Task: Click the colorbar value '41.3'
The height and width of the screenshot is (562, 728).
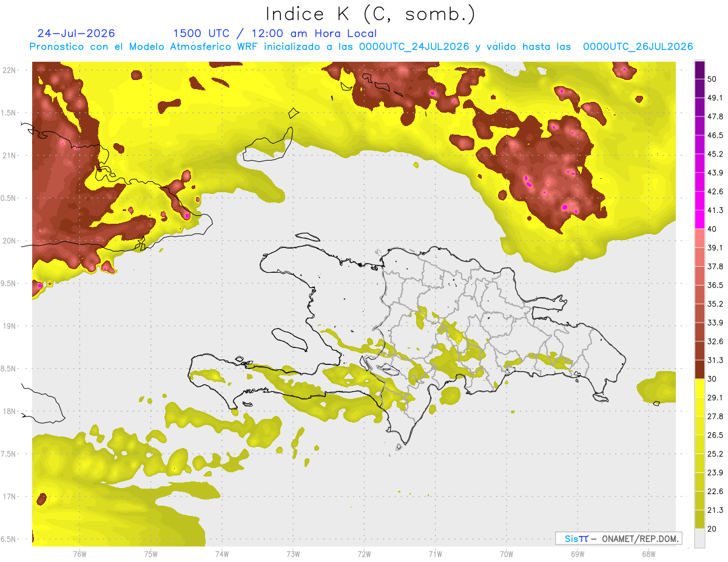Action: click(715, 210)
